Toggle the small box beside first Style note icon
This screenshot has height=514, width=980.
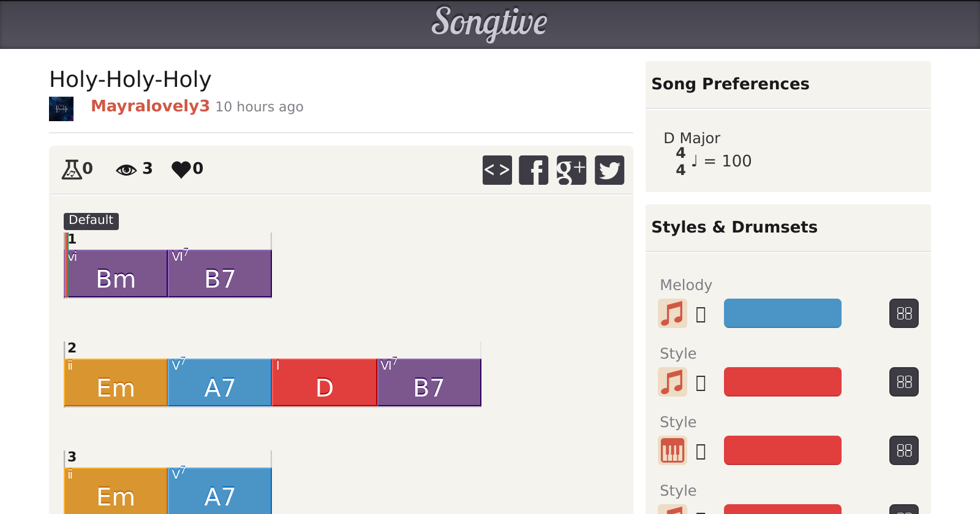(701, 383)
